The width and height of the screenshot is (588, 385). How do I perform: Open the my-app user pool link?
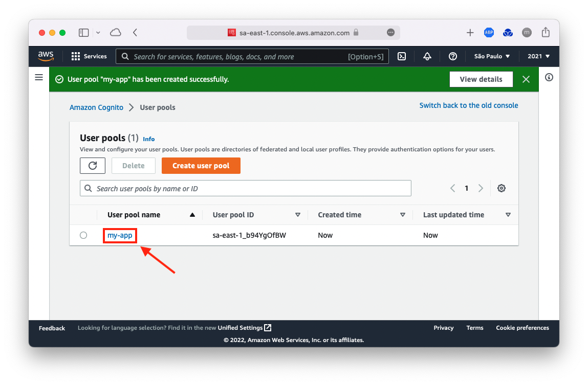pos(120,235)
